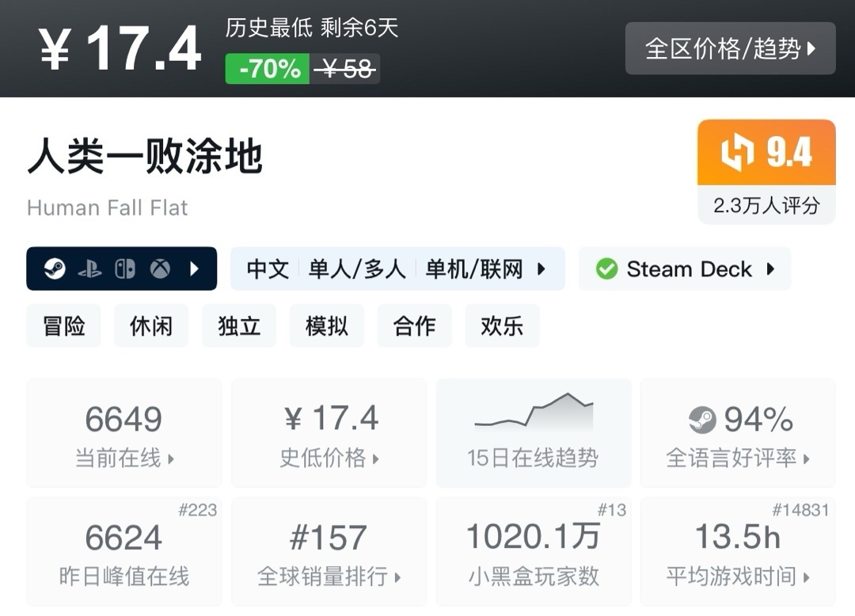Click the green -70% discount badge
The width and height of the screenshot is (855, 616).
(268, 69)
